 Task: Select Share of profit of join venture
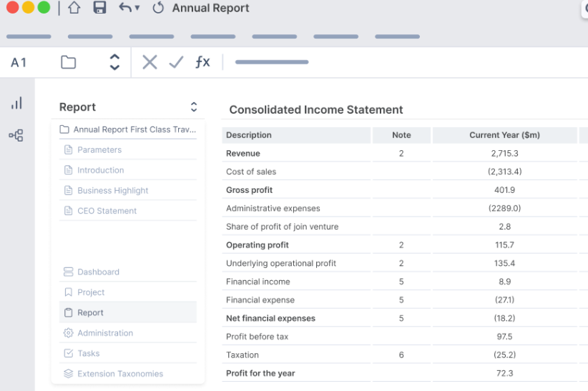(296, 227)
